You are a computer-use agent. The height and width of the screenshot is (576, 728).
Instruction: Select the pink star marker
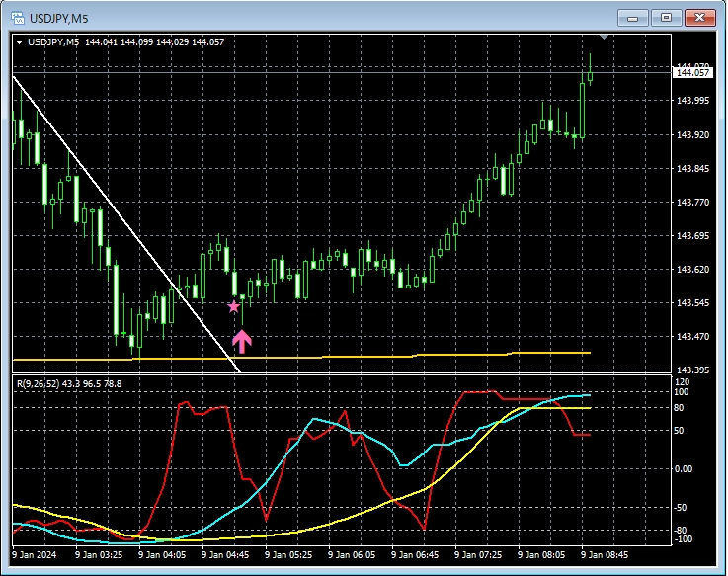(x=233, y=306)
